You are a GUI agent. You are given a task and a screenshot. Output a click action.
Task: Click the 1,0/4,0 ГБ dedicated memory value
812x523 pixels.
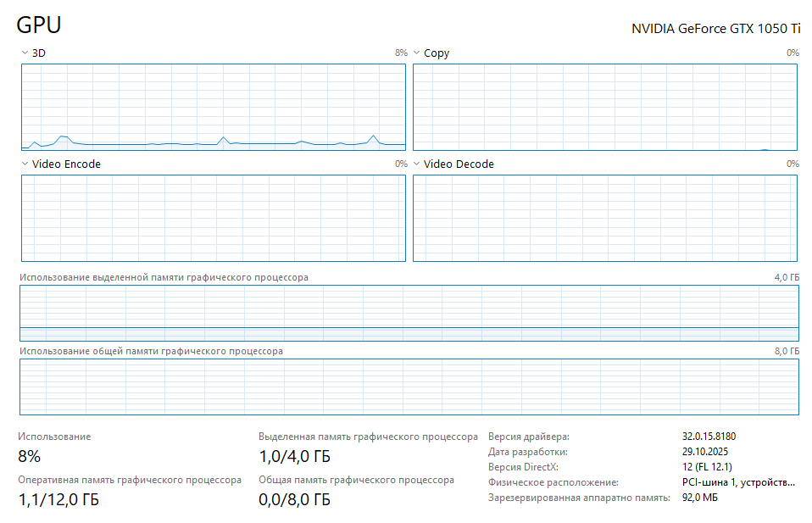[294, 456]
